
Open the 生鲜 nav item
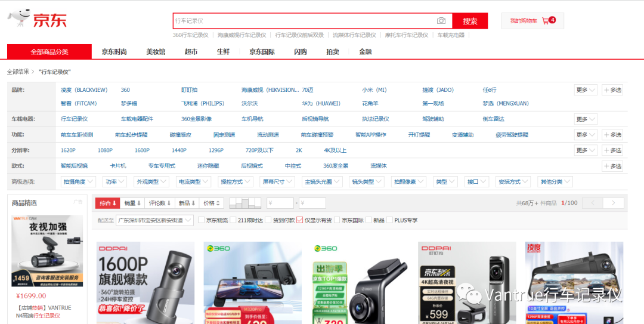click(x=223, y=52)
